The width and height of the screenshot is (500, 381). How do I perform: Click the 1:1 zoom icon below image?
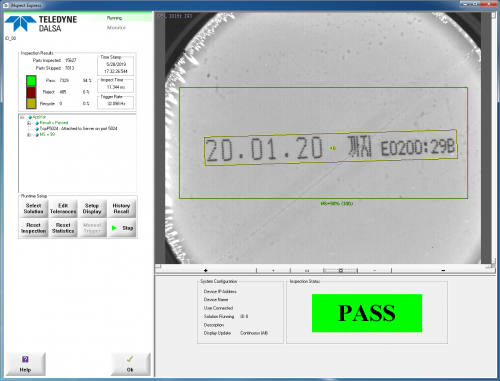tap(307, 270)
